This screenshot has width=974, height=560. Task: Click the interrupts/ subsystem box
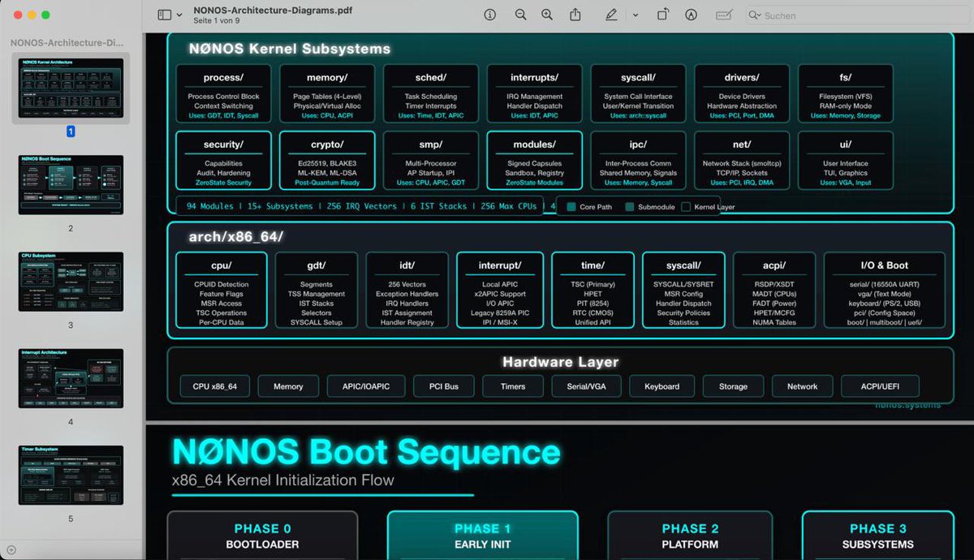[534, 93]
